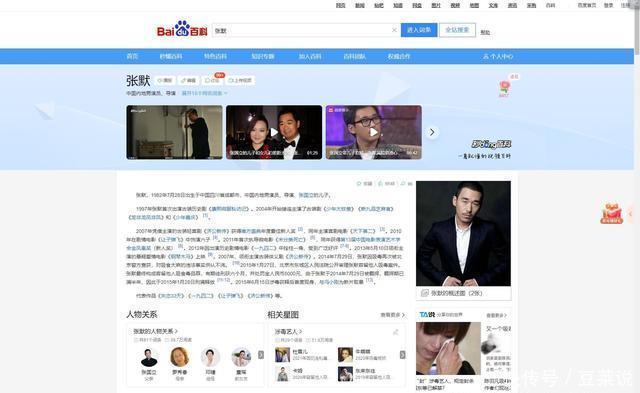
Task: Click the rose flower icon
Action: coord(504,88)
